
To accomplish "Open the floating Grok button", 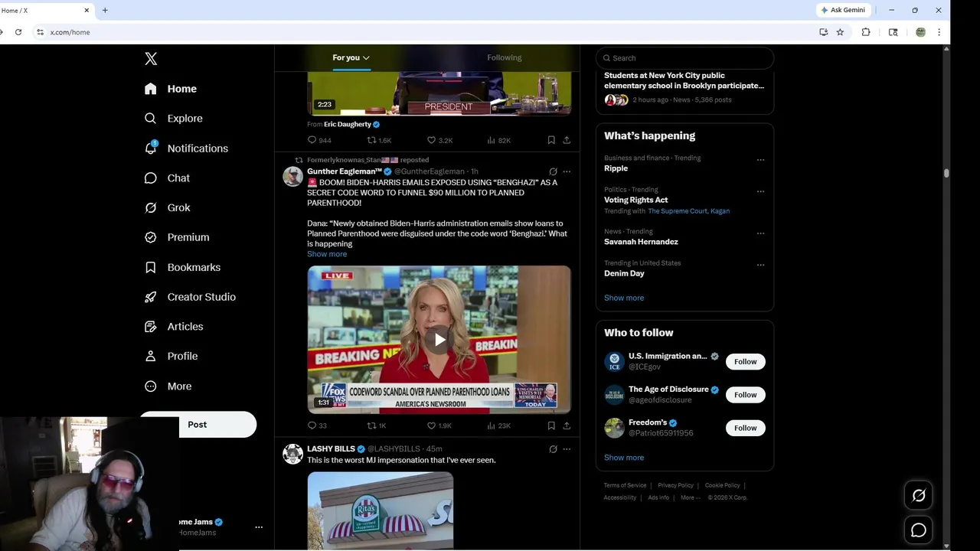I will pos(919,496).
